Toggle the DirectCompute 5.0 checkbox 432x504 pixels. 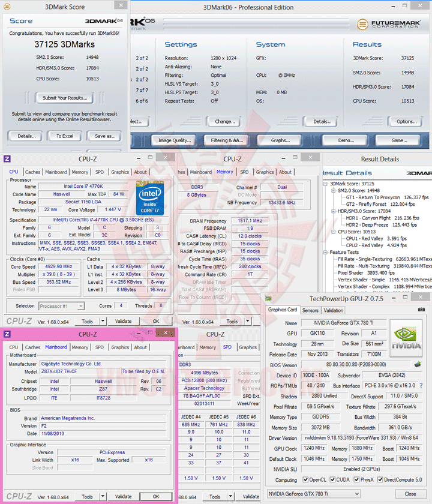pyautogui.click(x=380, y=479)
